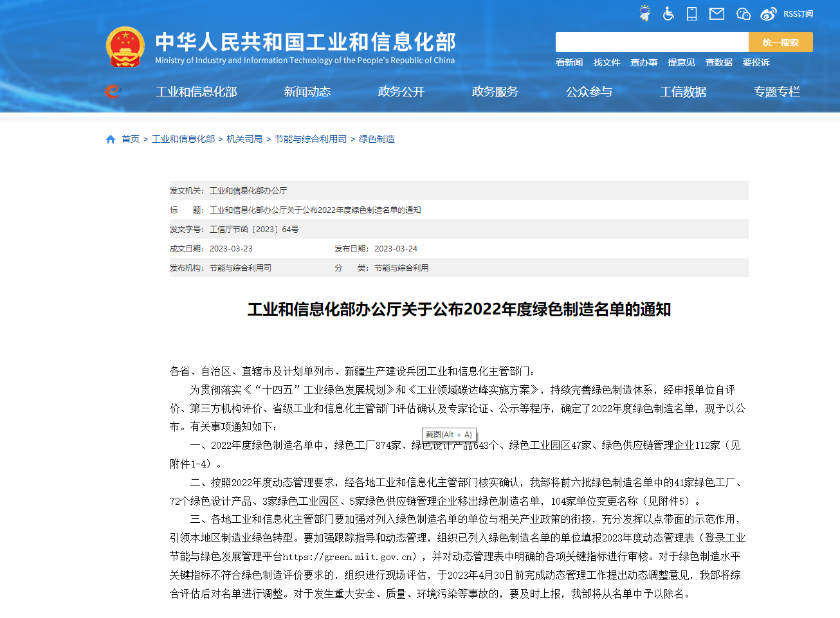Open the WeChat icon
Screen dimensions: 840x618
point(743,14)
